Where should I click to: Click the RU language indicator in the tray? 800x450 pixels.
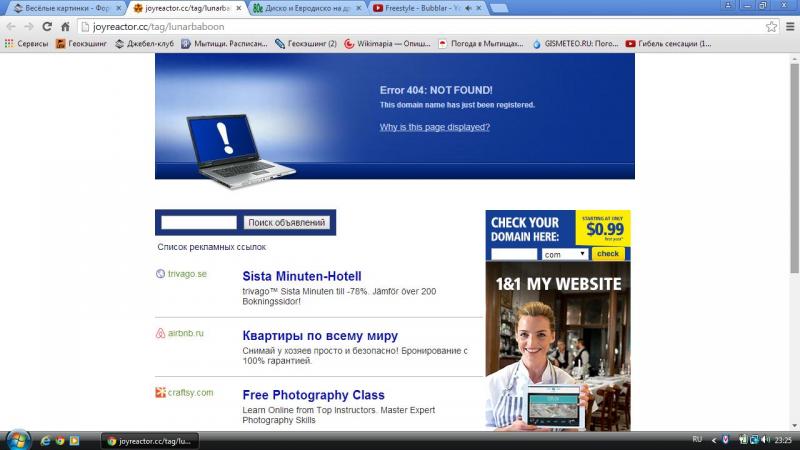697,440
